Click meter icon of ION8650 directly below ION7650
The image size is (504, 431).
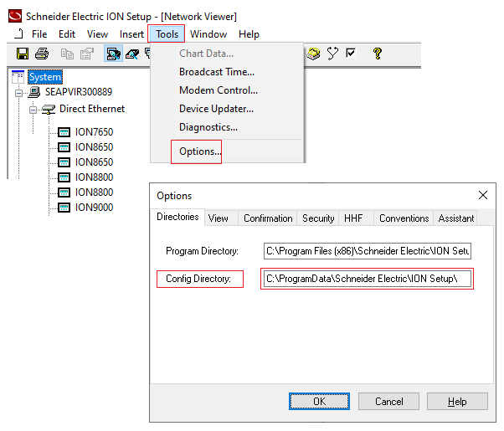[x=64, y=147]
